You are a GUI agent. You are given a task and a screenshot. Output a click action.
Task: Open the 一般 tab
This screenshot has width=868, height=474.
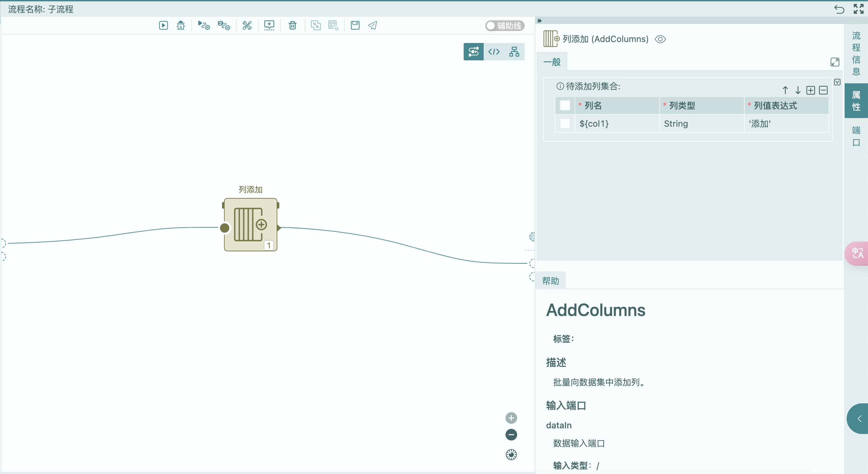pyautogui.click(x=552, y=62)
